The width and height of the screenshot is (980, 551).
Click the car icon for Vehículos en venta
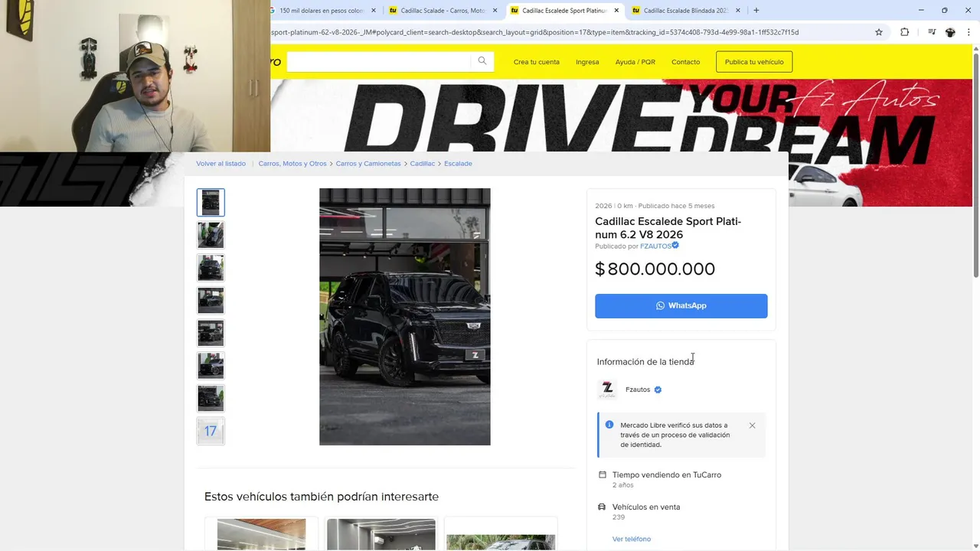pyautogui.click(x=603, y=507)
